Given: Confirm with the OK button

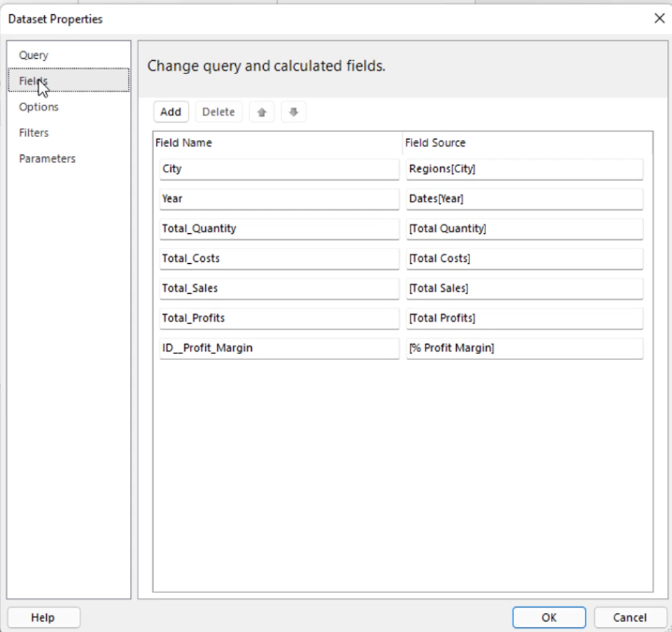Looking at the screenshot, I should click(x=549, y=617).
